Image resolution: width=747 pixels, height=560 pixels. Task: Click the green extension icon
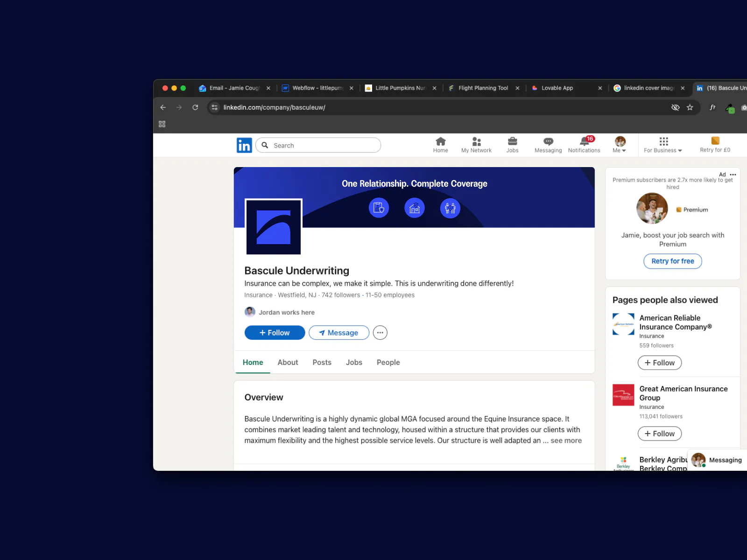click(730, 108)
